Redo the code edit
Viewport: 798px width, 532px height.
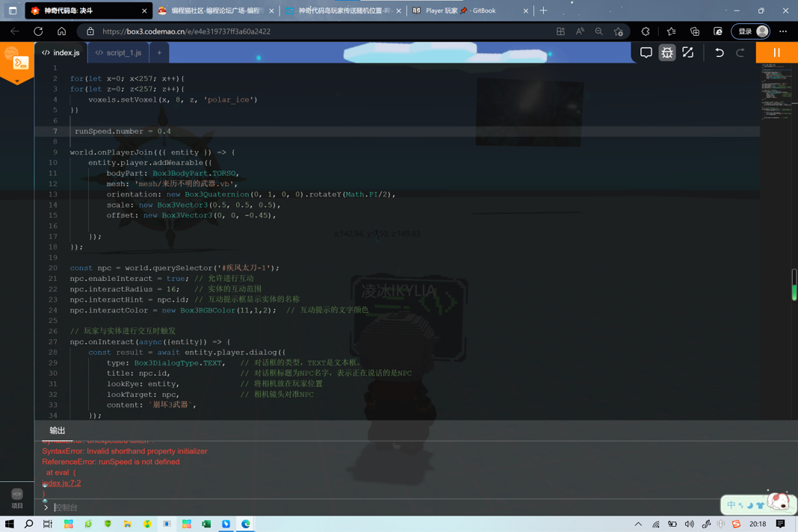[x=740, y=52]
